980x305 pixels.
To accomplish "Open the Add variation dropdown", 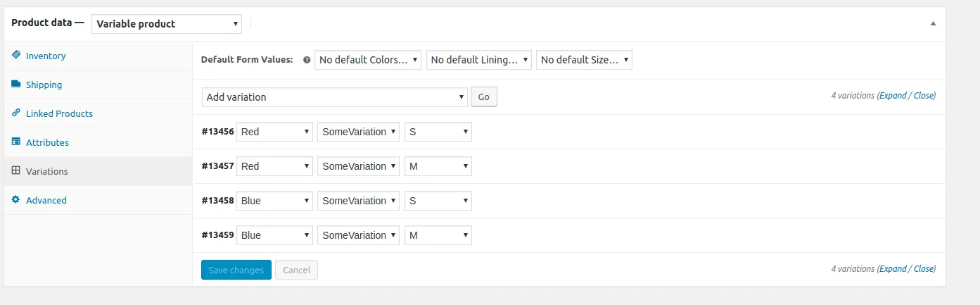I will click(x=334, y=97).
